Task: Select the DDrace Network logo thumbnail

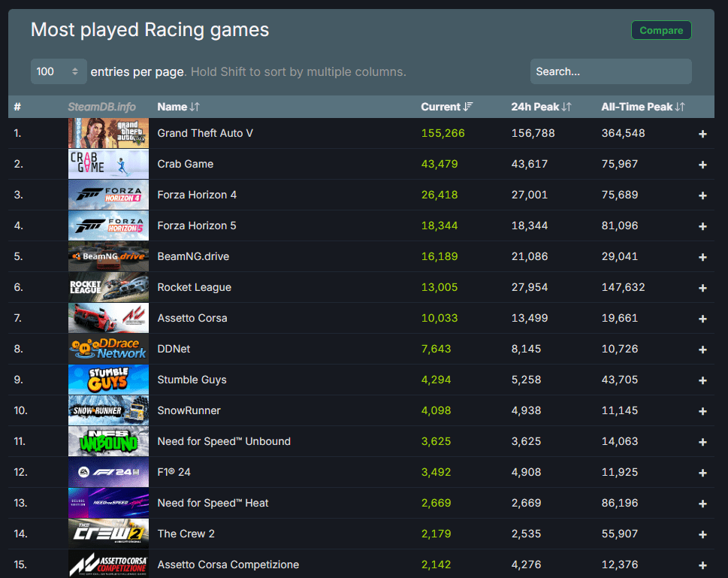Action: point(108,349)
